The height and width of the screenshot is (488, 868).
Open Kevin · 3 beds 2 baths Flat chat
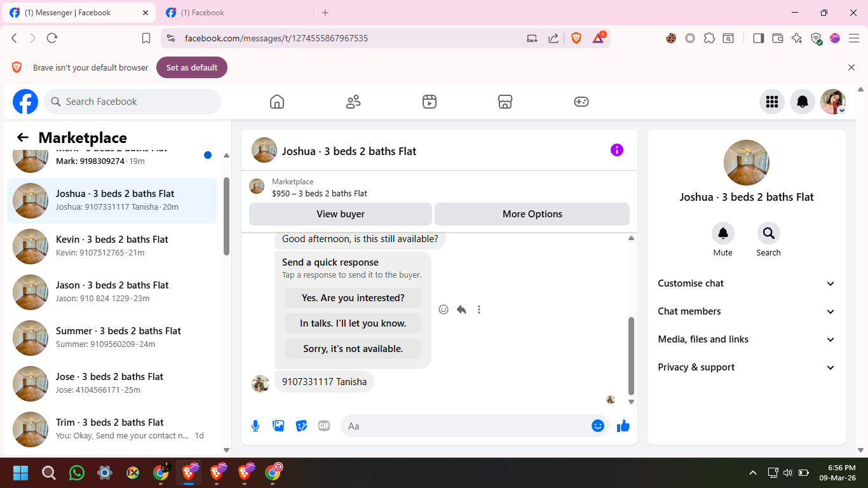(112, 247)
